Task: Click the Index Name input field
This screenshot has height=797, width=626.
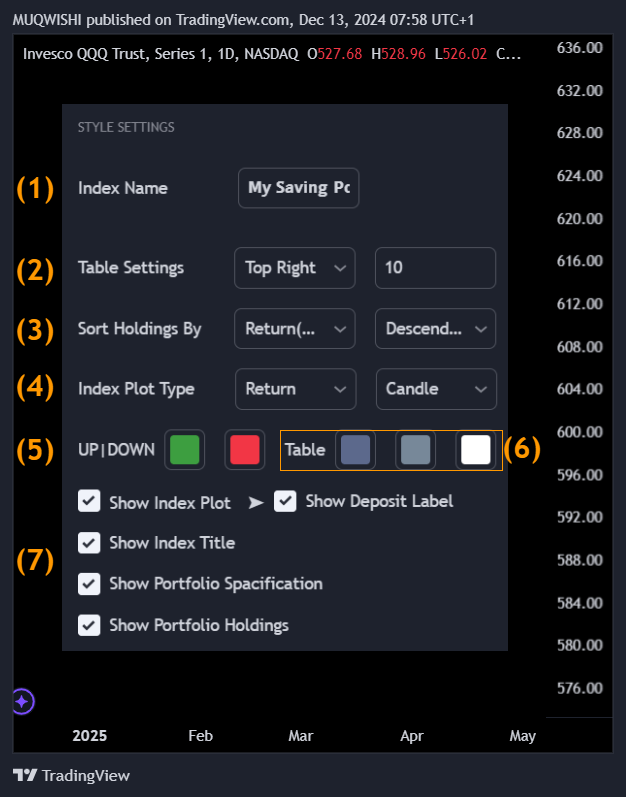Action: pyautogui.click(x=299, y=188)
